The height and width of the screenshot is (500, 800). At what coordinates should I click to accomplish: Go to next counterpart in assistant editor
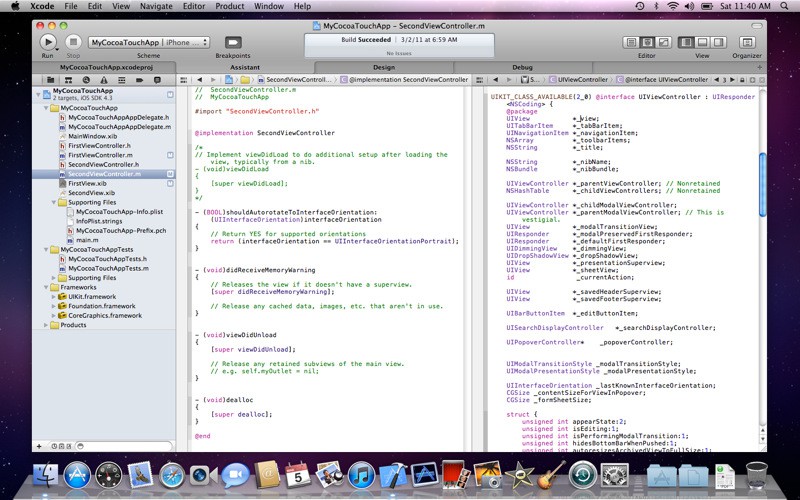tap(733, 80)
